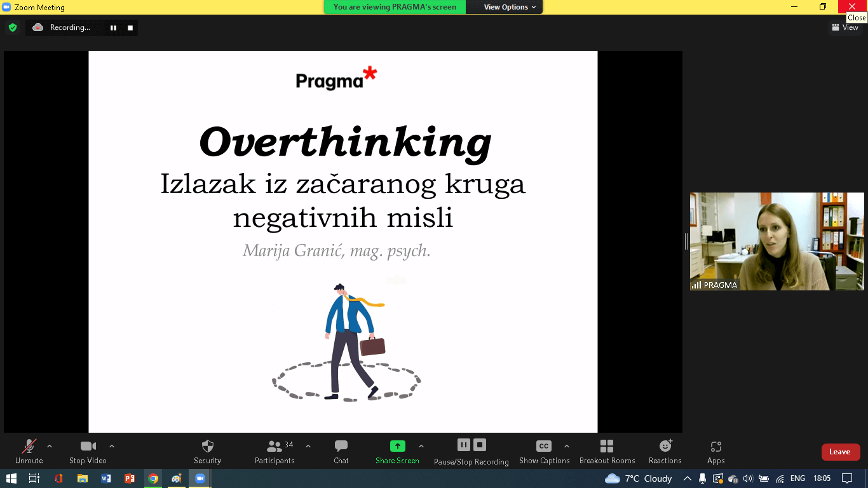This screenshot has width=868, height=488.
Task: Click the green You are viewing PRAGMA's screen banner
Action: click(x=395, y=7)
